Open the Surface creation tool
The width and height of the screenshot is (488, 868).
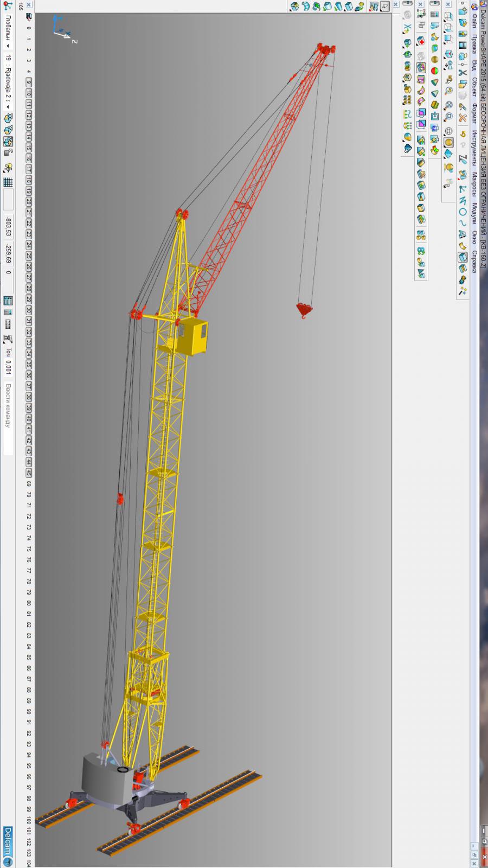[463, 246]
